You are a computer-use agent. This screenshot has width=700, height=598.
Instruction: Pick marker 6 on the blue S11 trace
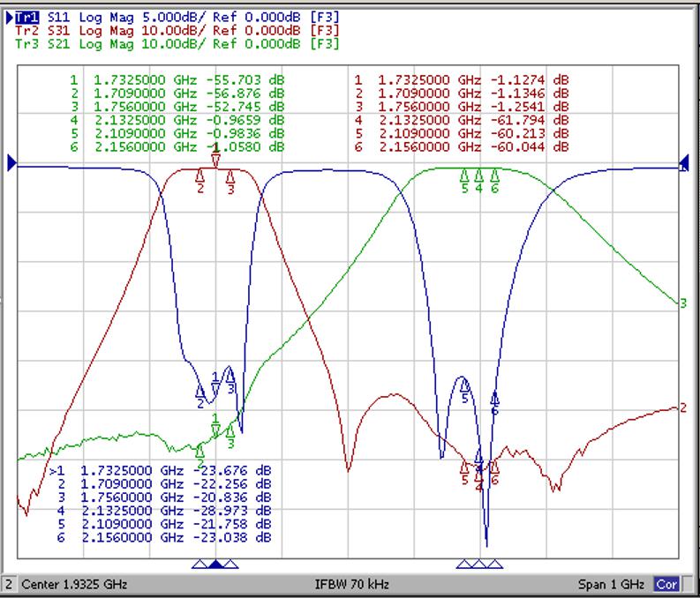coord(494,399)
